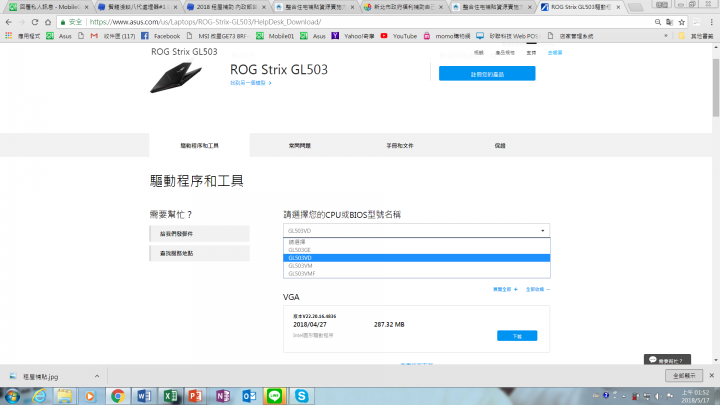Viewport: 720px width, 405px height.
Task: Open the Facebook bookmark
Action: click(161, 36)
